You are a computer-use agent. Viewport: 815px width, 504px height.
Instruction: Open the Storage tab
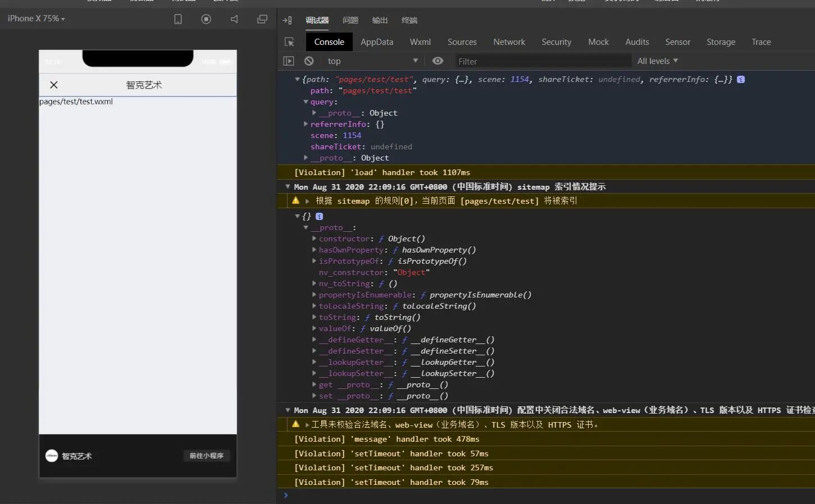721,42
